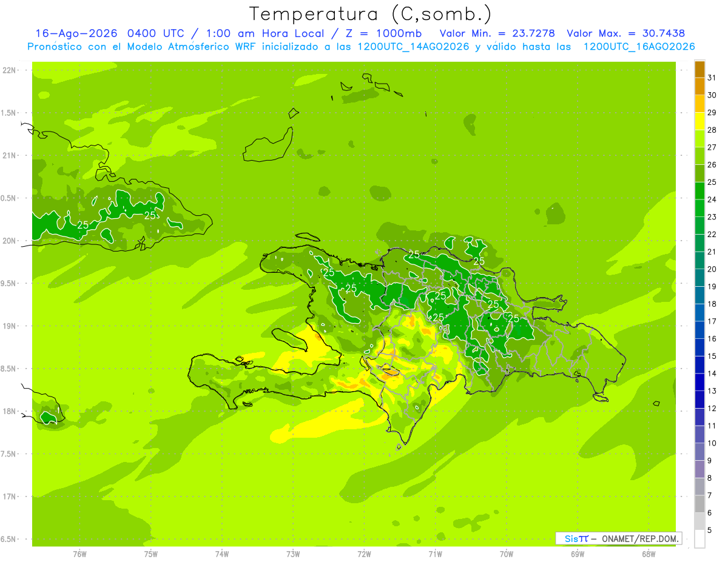Screen dimensions: 728x562
Task: Click the "18N" latitude axis label
Action: pyautogui.click(x=10, y=412)
